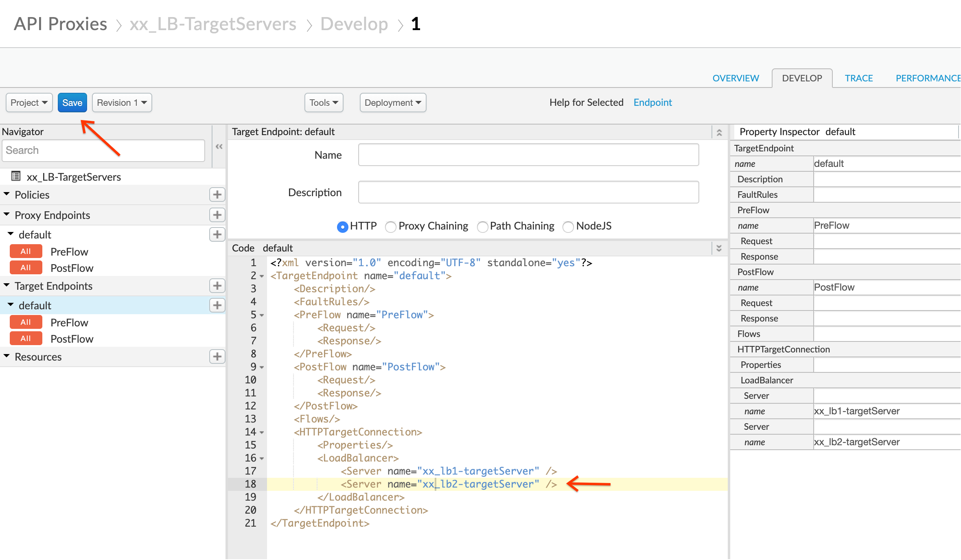
Task: Fold the HTTPTargetConnection element at line 14
Action: (262, 433)
